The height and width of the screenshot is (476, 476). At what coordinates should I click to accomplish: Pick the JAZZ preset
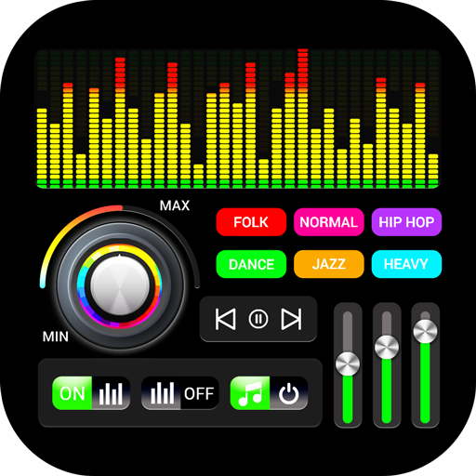(x=329, y=264)
